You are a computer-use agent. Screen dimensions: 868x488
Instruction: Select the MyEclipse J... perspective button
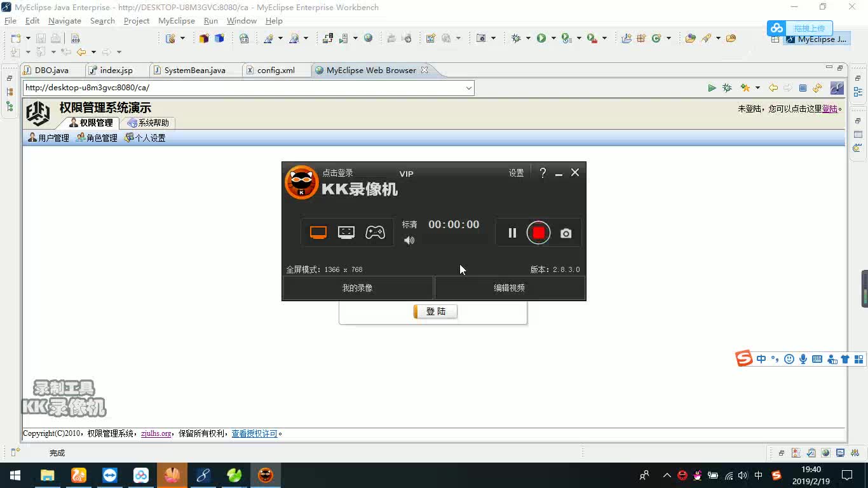(x=817, y=39)
